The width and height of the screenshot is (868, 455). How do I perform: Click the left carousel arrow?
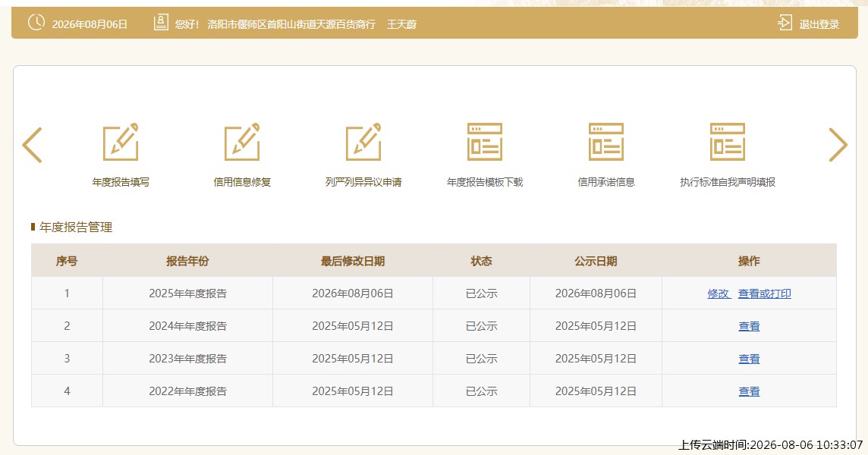(x=32, y=145)
